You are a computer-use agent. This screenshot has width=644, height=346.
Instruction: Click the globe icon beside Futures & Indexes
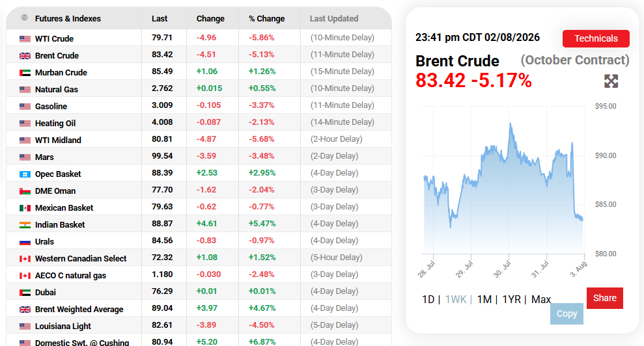(x=25, y=18)
